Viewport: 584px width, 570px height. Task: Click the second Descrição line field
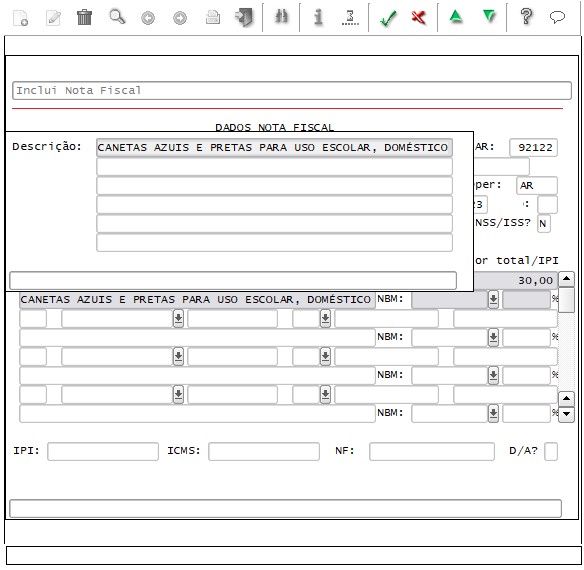point(274,167)
